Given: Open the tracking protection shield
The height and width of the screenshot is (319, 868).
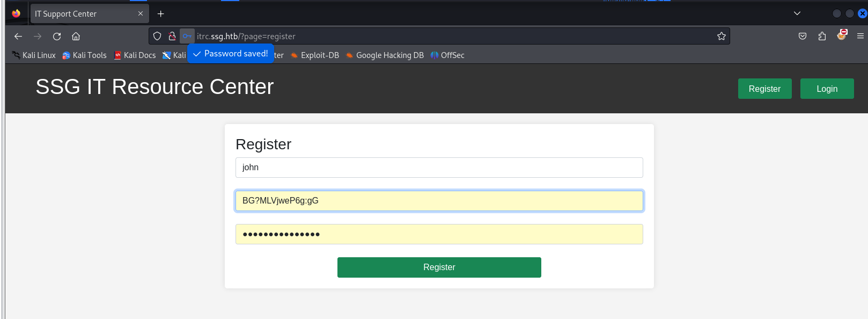Looking at the screenshot, I should pyautogui.click(x=157, y=36).
